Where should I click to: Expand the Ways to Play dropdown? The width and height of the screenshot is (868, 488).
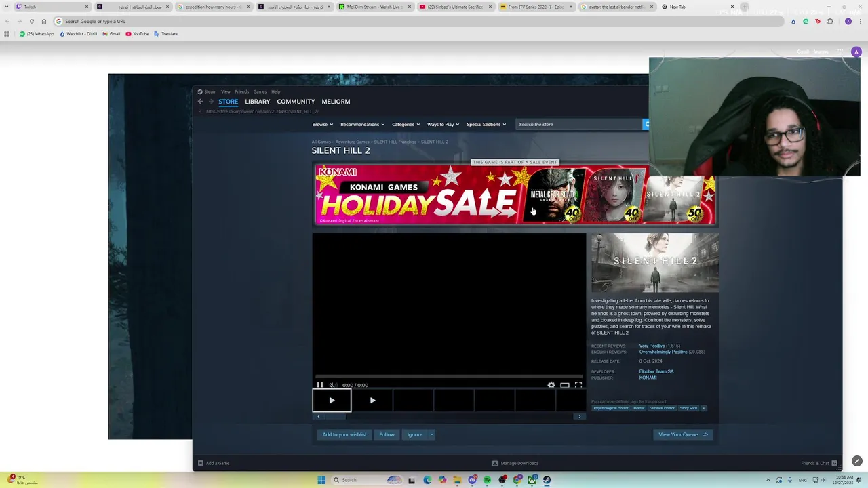click(x=443, y=124)
